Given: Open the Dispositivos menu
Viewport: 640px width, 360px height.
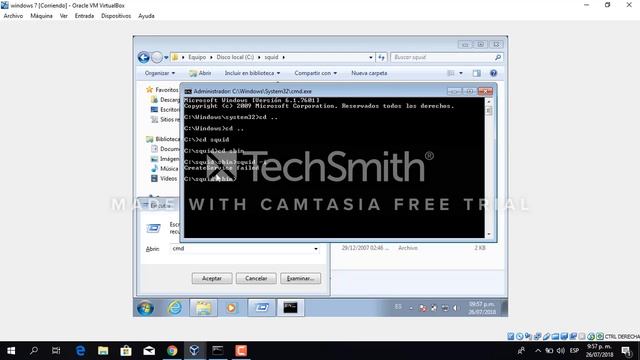Looking at the screenshot, I should pos(116,16).
